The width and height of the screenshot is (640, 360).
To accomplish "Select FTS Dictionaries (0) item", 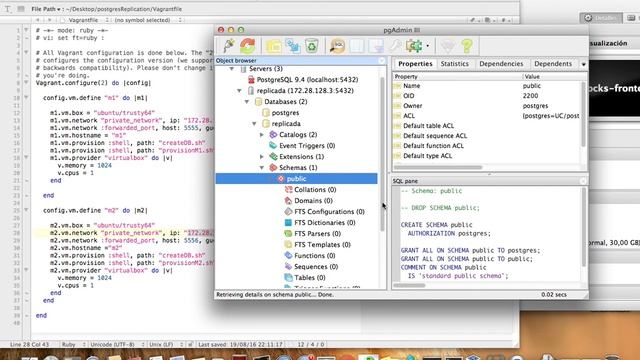I will (324, 223).
